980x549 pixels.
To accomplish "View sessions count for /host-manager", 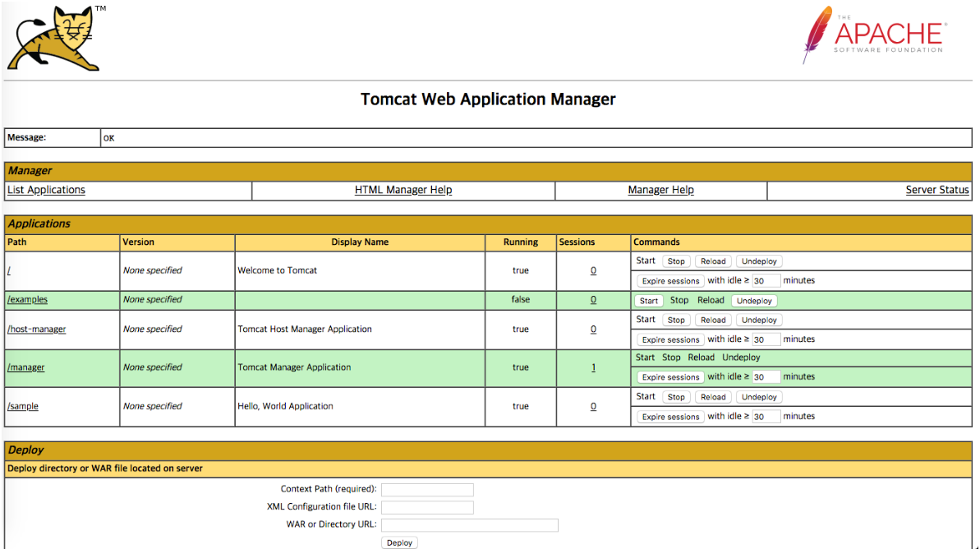I will (593, 329).
